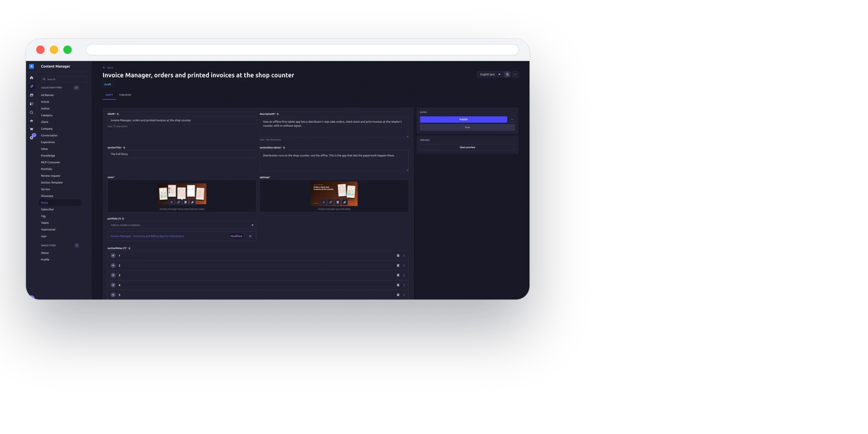The image size is (868, 434).
Task: Open the Home icon in sidebar
Action: coord(31,77)
